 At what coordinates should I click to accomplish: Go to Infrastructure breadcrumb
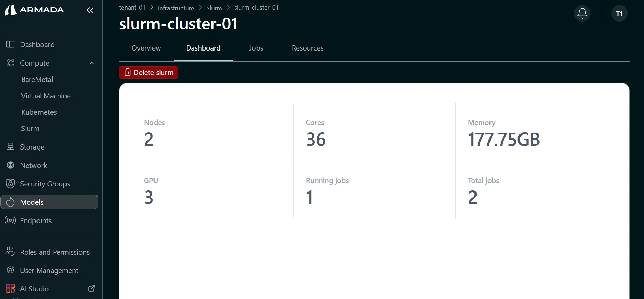176,8
